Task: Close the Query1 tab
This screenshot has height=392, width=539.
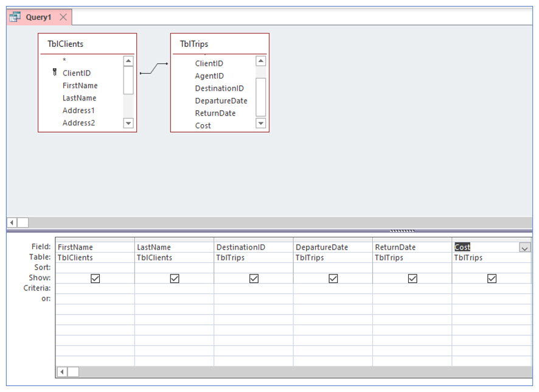Action: click(x=63, y=17)
